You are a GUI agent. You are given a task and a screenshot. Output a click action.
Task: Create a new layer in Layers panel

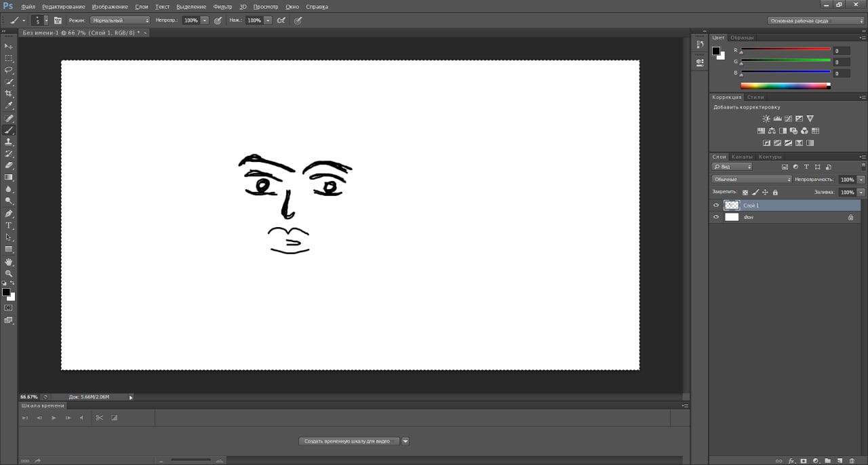[840, 461]
